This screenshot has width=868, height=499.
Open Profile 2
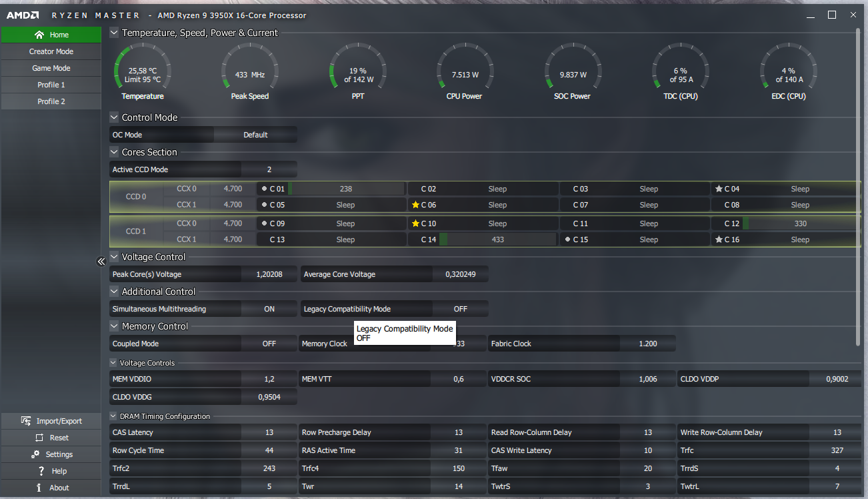pyautogui.click(x=51, y=101)
